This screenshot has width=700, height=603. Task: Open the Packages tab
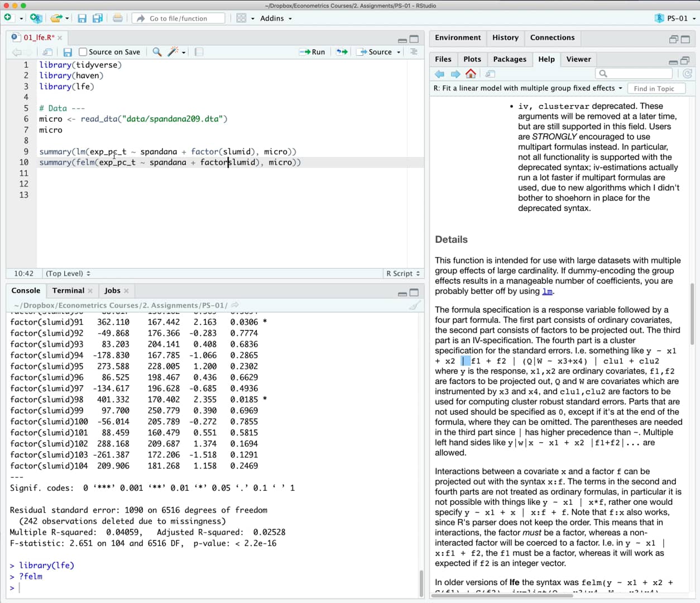pos(510,59)
